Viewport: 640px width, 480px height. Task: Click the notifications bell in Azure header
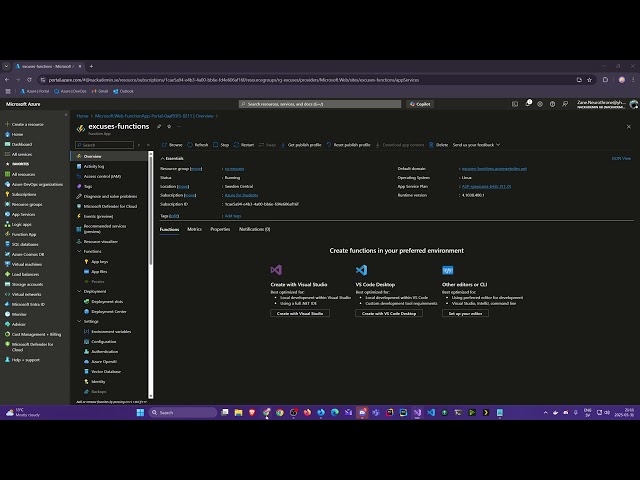coord(528,104)
